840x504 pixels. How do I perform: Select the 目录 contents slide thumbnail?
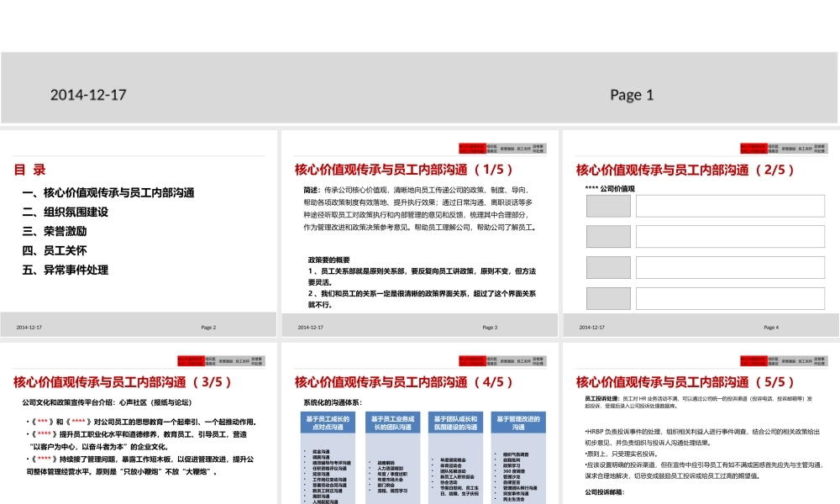[139, 234]
